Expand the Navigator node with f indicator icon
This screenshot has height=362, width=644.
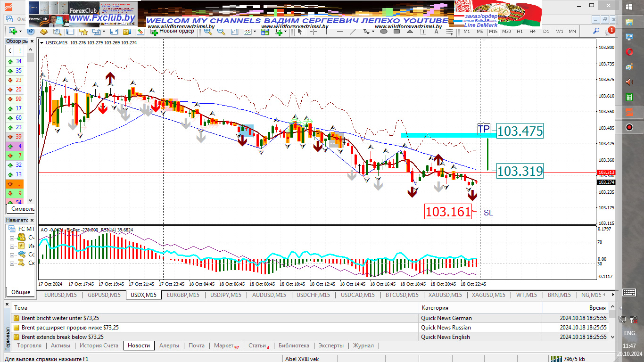pos(12,246)
